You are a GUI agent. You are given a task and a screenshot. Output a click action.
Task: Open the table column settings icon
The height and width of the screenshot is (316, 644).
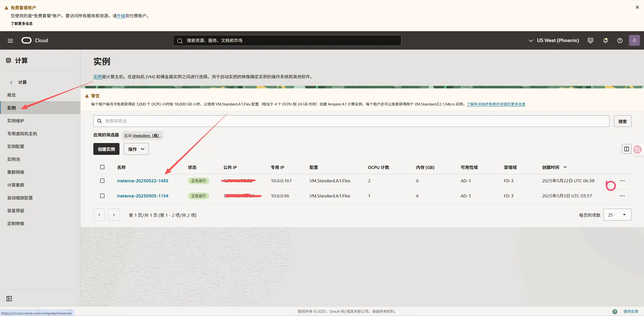[626, 149]
